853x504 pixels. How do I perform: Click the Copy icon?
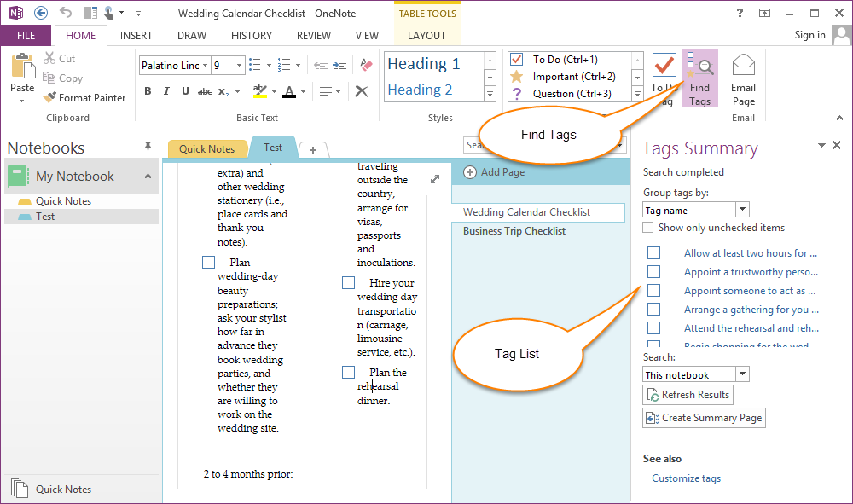pyautogui.click(x=49, y=78)
